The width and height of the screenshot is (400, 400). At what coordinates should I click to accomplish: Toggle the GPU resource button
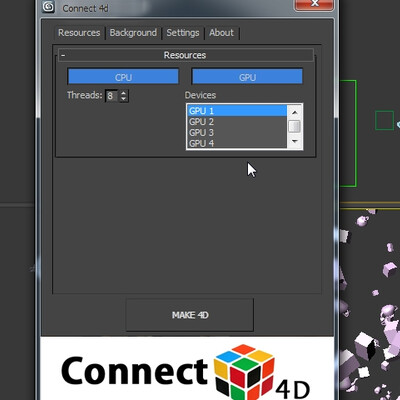pyautogui.click(x=247, y=77)
